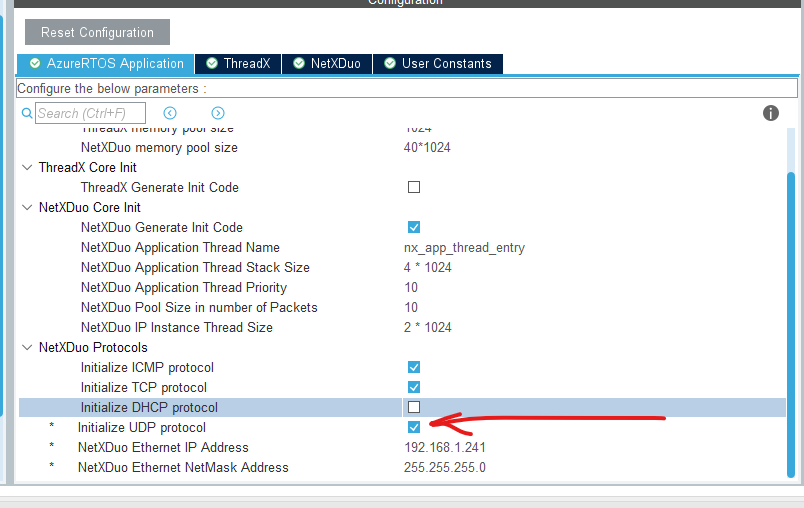The height and width of the screenshot is (508, 804).
Task: Focus the Search (Ctrl+F) field
Action: [90, 113]
